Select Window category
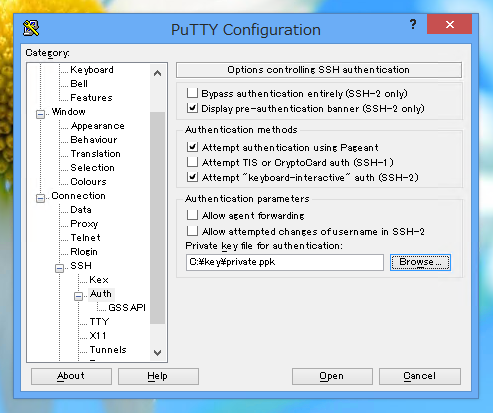 pos(69,112)
